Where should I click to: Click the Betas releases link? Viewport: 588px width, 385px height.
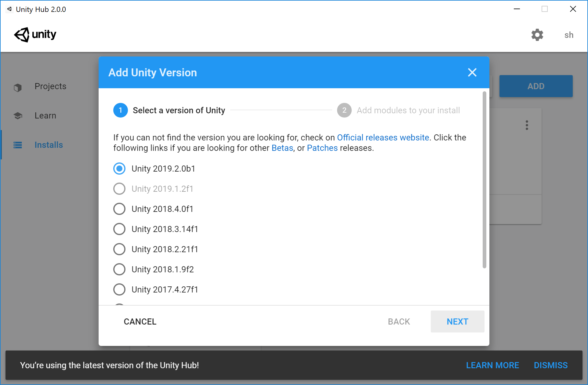pos(282,148)
